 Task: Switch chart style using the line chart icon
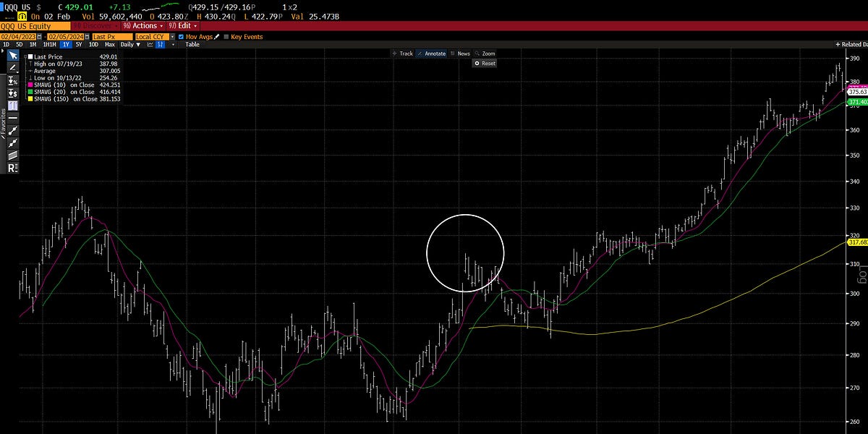[x=150, y=44]
